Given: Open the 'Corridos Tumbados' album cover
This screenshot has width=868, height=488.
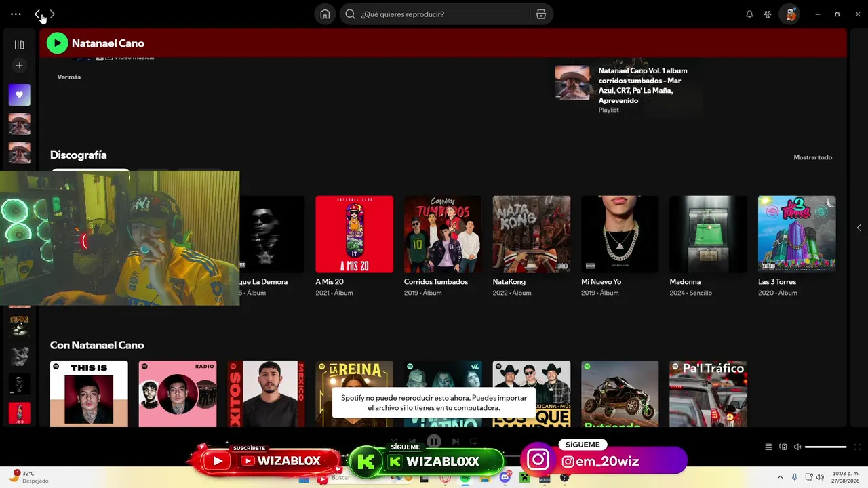Looking at the screenshot, I should [x=443, y=235].
